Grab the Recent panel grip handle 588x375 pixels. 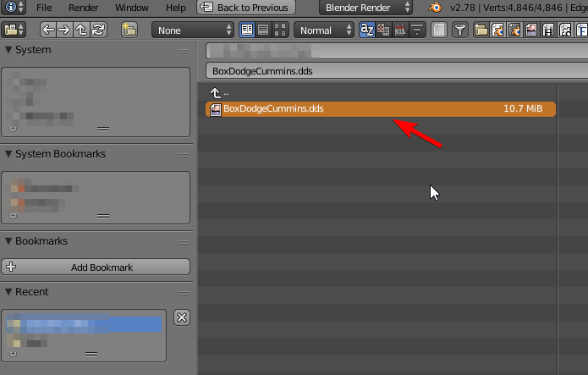click(x=184, y=293)
